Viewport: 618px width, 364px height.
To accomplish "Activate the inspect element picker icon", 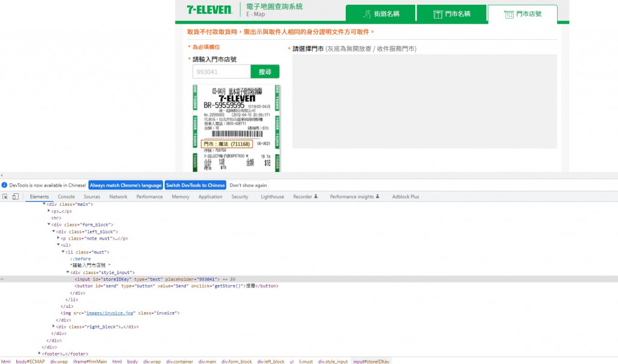I will coord(5,196).
